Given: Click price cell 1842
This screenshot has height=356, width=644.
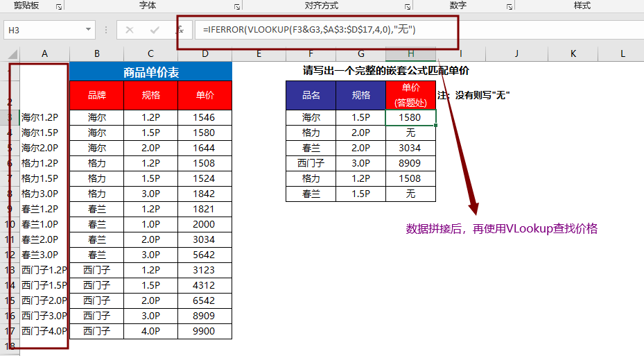Looking at the screenshot, I should pyautogui.click(x=205, y=194).
